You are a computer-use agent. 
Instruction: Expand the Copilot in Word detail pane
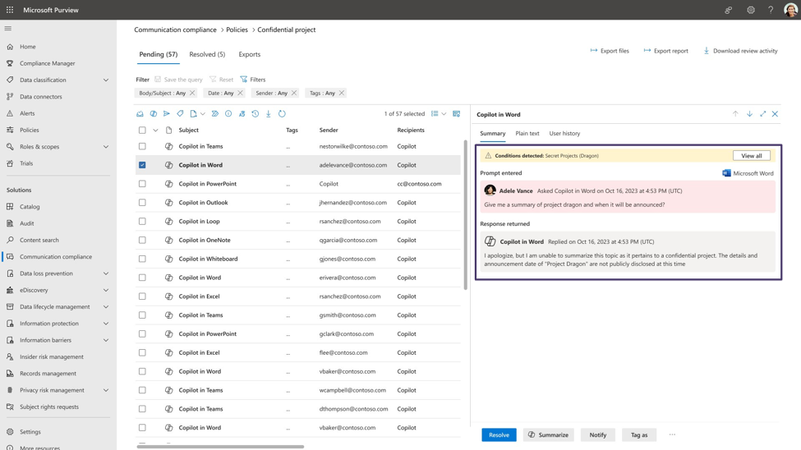pyautogui.click(x=763, y=114)
